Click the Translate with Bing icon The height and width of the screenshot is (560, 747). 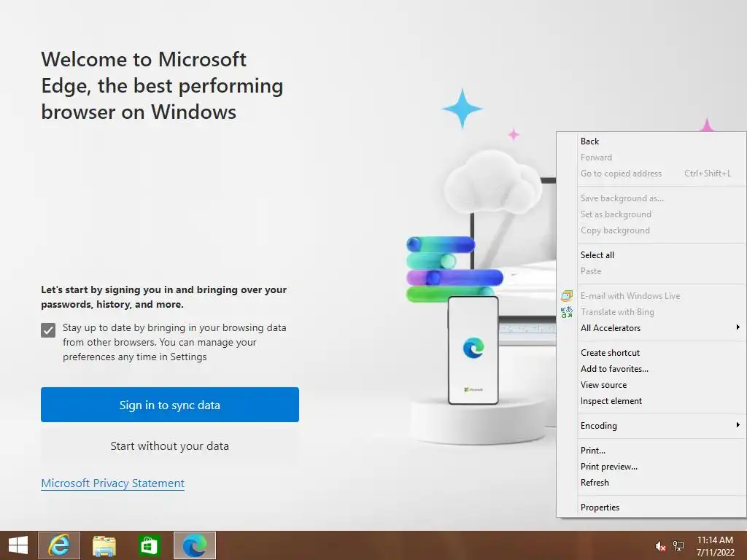click(x=566, y=312)
